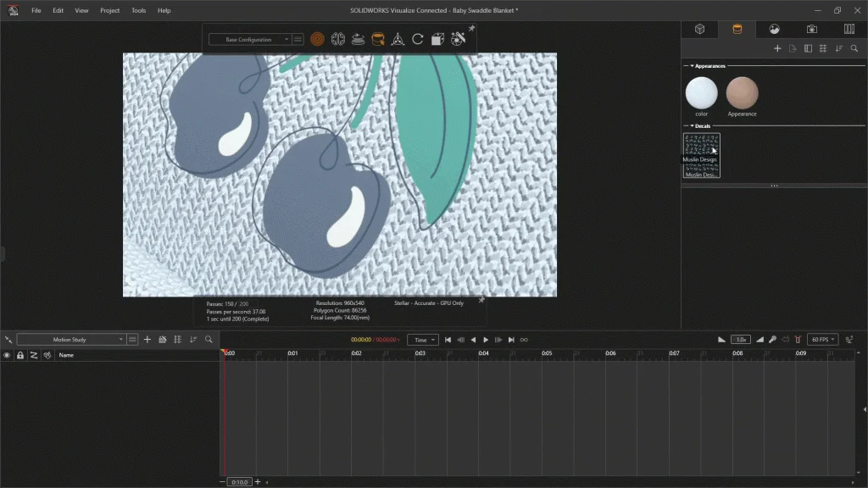Open the Appearances tab in the palette
868x488 pixels.
coord(737,29)
